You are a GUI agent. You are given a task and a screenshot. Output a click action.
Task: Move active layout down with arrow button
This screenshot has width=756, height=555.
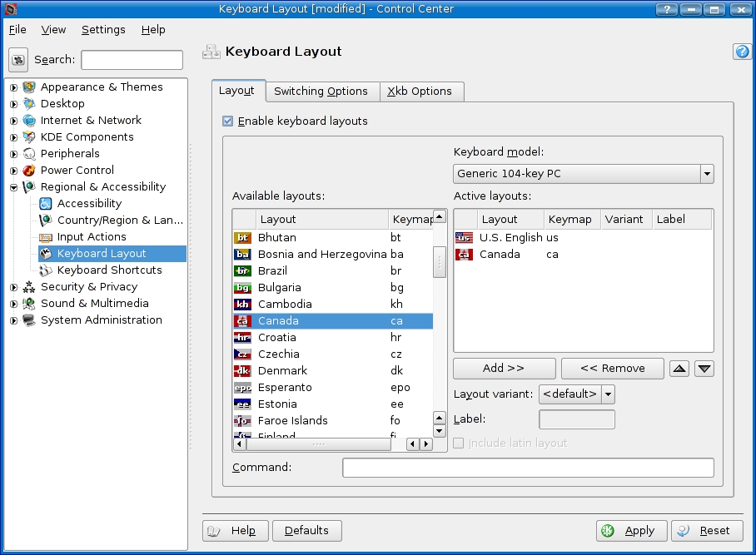[704, 369]
